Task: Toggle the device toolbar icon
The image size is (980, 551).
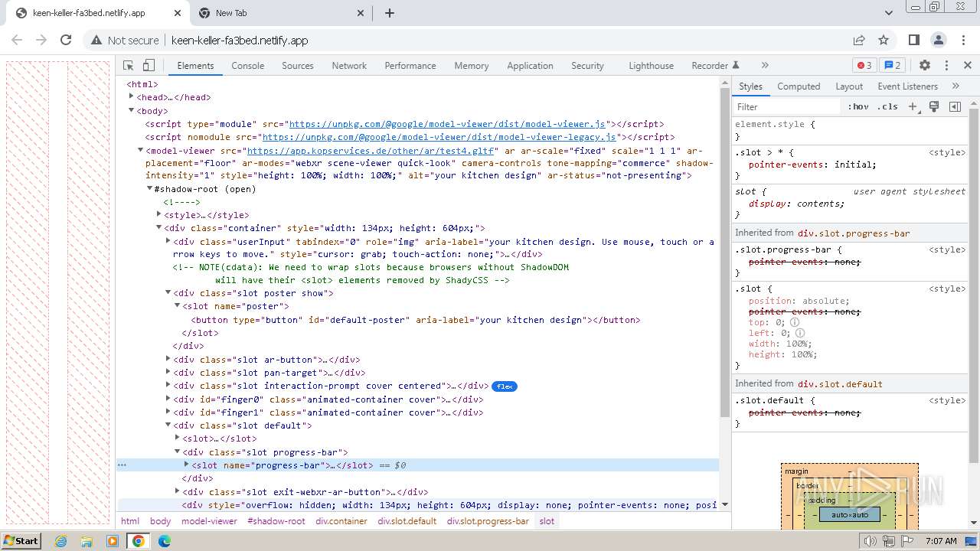Action: (x=149, y=66)
